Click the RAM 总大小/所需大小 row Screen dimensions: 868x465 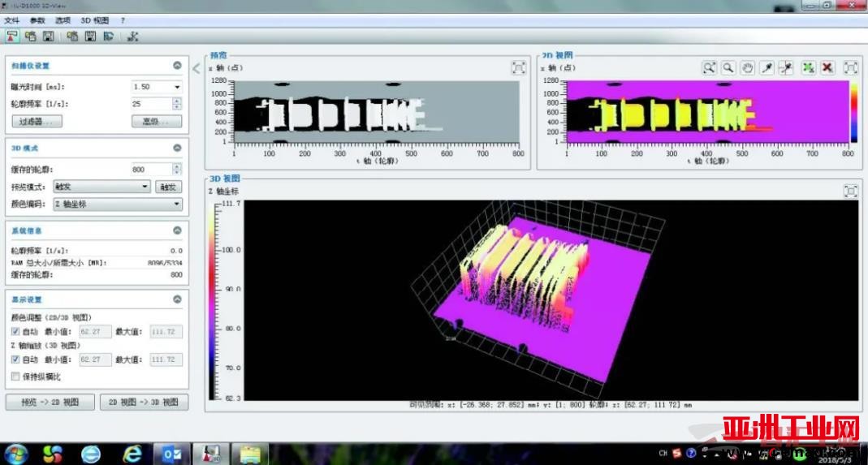click(97, 262)
